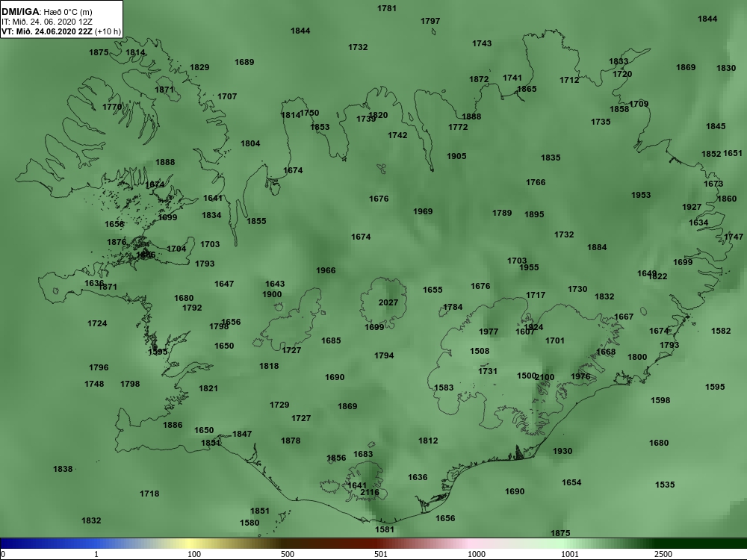Click the map value 2100

pyautogui.click(x=545, y=377)
